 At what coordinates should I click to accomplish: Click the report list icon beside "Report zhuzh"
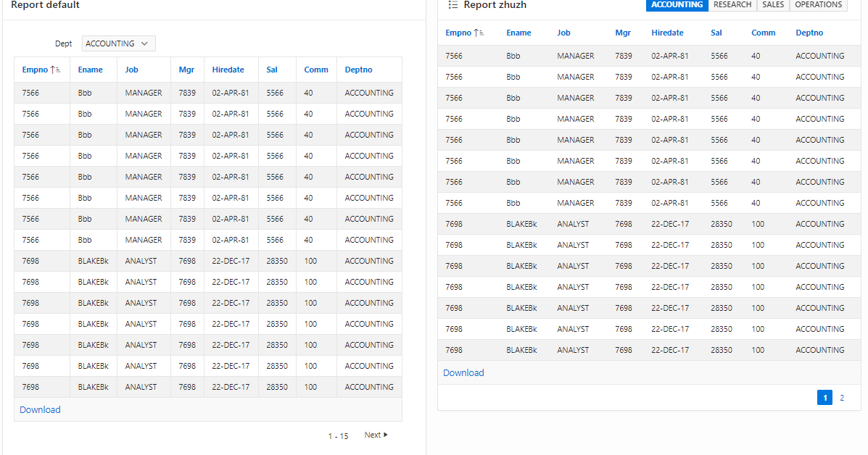pos(452,5)
